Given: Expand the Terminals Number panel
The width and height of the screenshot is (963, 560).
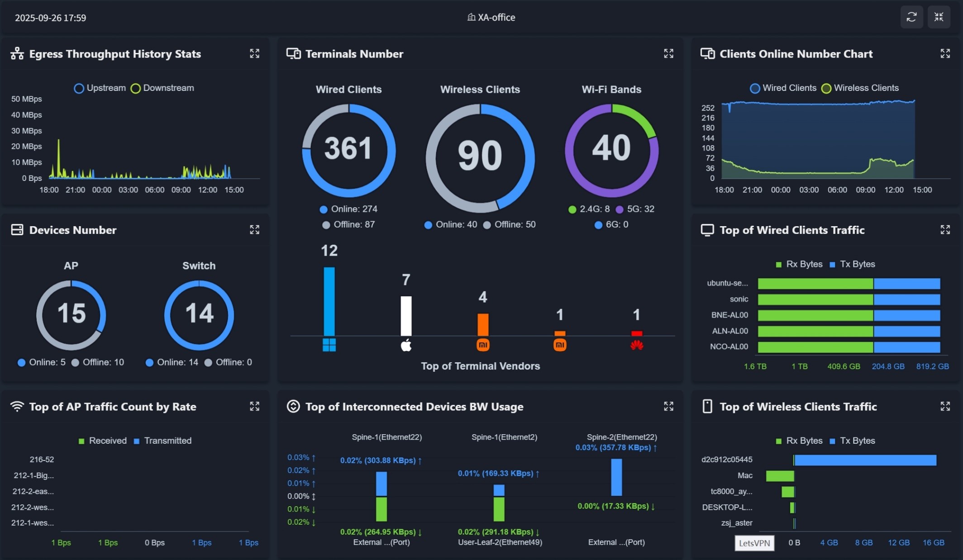Looking at the screenshot, I should (x=669, y=53).
